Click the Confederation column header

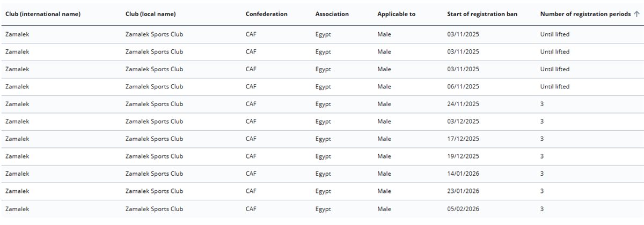(267, 14)
